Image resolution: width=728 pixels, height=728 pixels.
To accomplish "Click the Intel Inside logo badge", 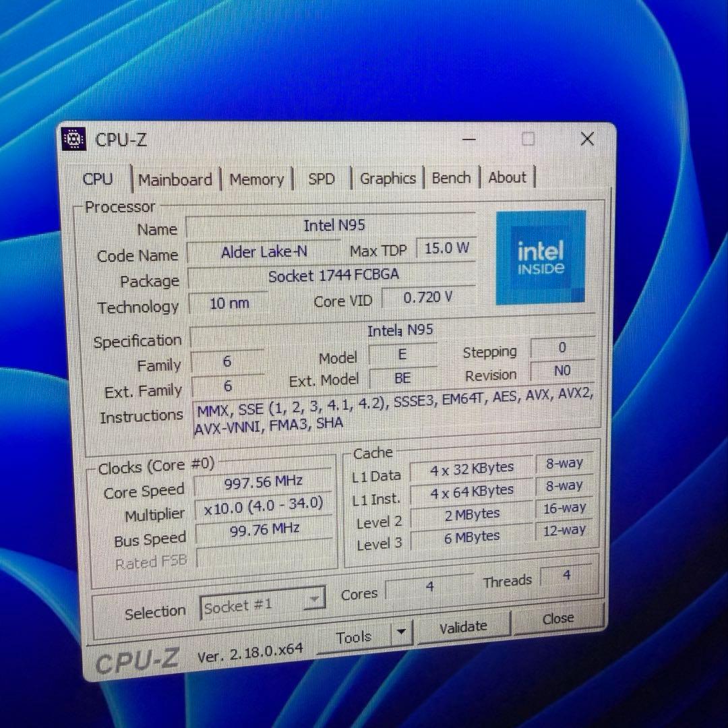I will click(541, 257).
